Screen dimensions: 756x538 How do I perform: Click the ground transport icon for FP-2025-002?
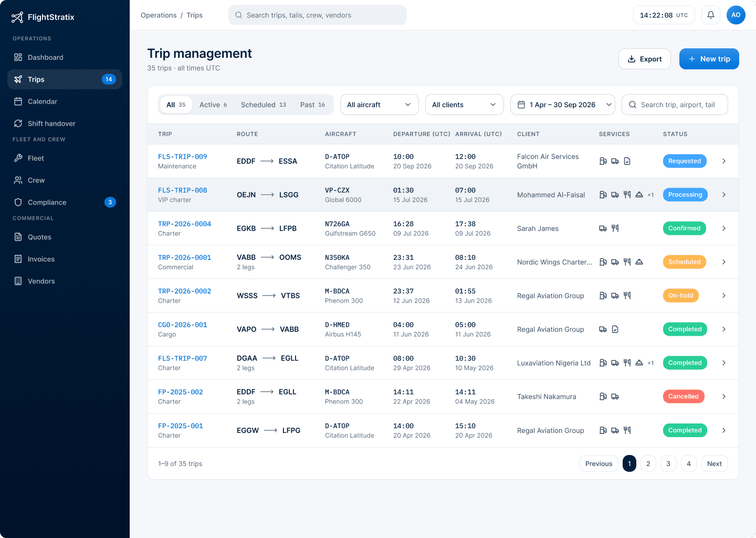[615, 397]
